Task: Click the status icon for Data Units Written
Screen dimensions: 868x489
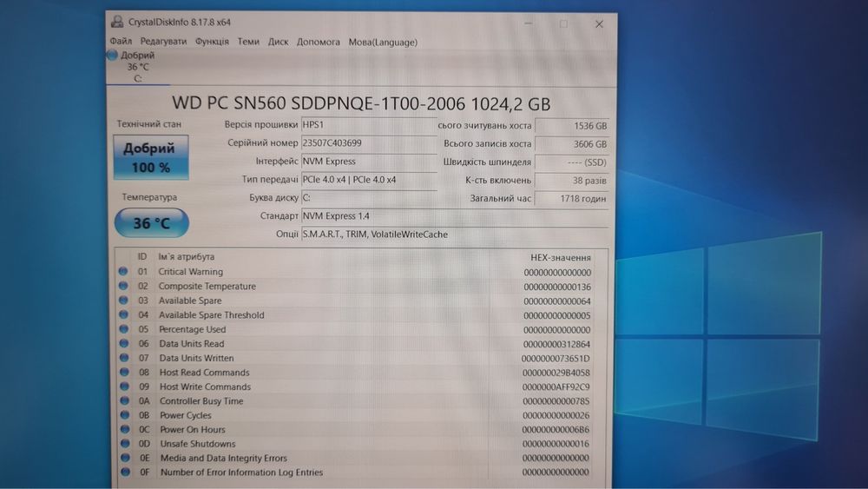Action: pyautogui.click(x=124, y=358)
